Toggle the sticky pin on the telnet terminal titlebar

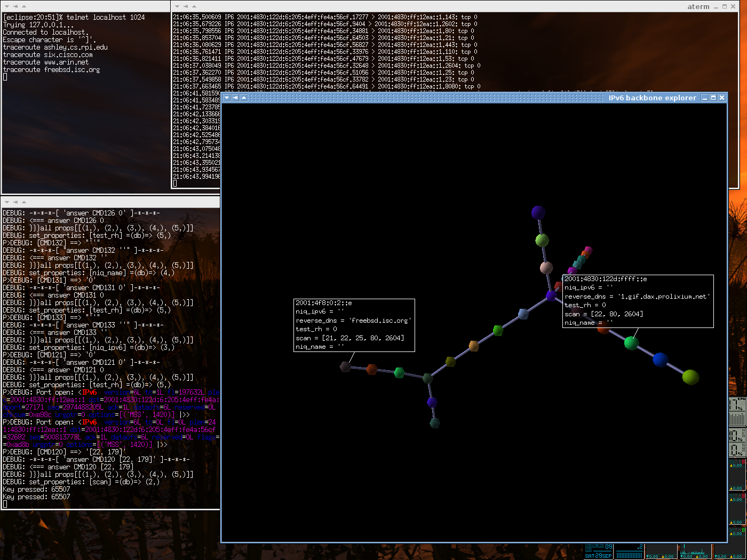pos(15,6)
